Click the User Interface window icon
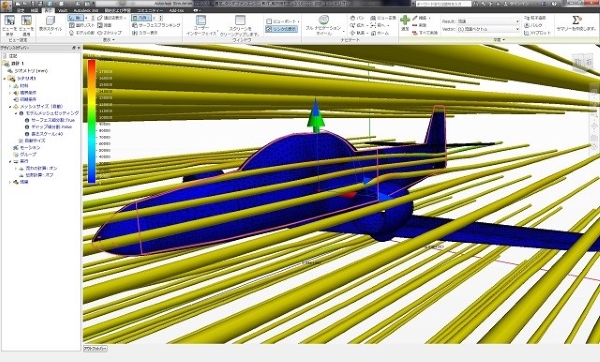 pos(201,20)
